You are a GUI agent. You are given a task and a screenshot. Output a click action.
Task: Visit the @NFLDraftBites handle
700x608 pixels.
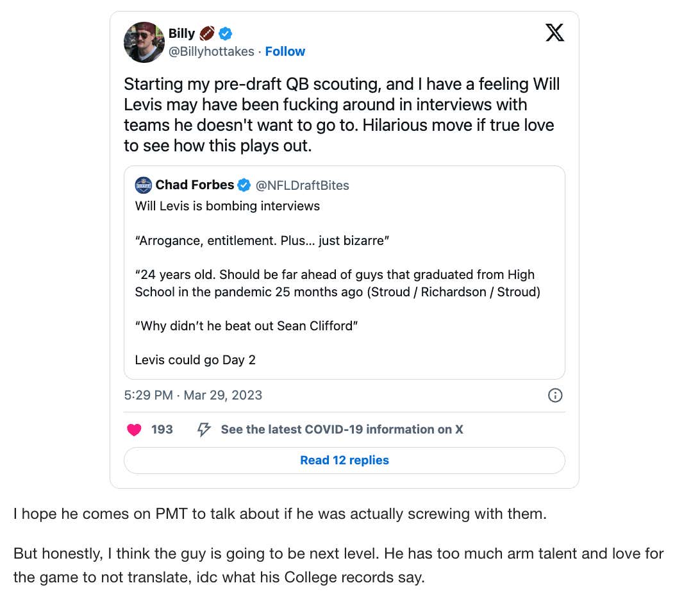point(303,185)
